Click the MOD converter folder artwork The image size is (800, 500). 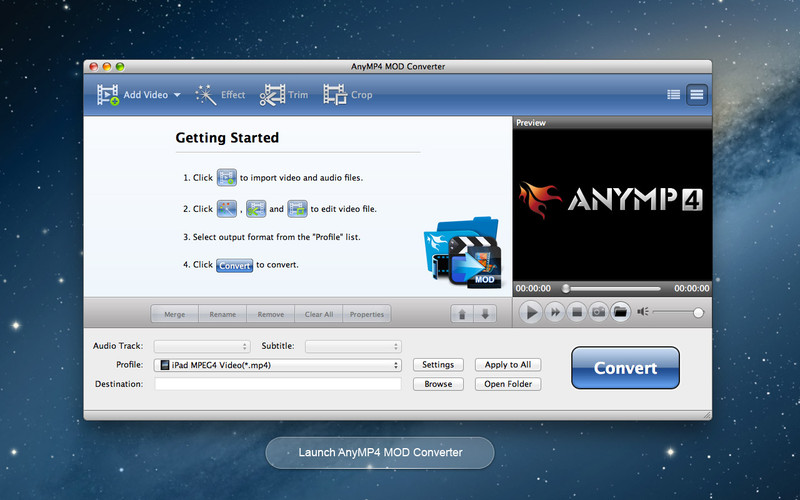coord(463,252)
